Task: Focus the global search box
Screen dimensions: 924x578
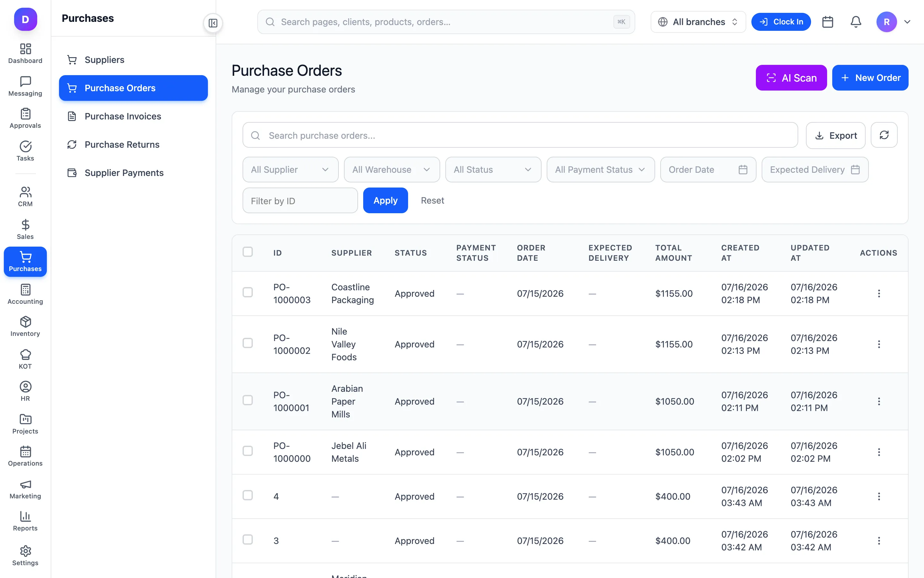Action: pyautogui.click(x=446, y=22)
